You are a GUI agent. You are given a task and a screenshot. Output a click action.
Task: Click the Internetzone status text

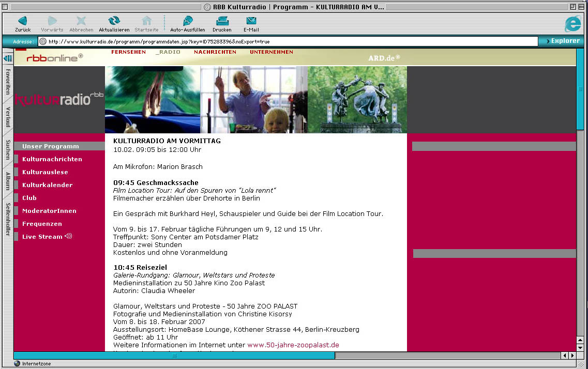pos(36,364)
